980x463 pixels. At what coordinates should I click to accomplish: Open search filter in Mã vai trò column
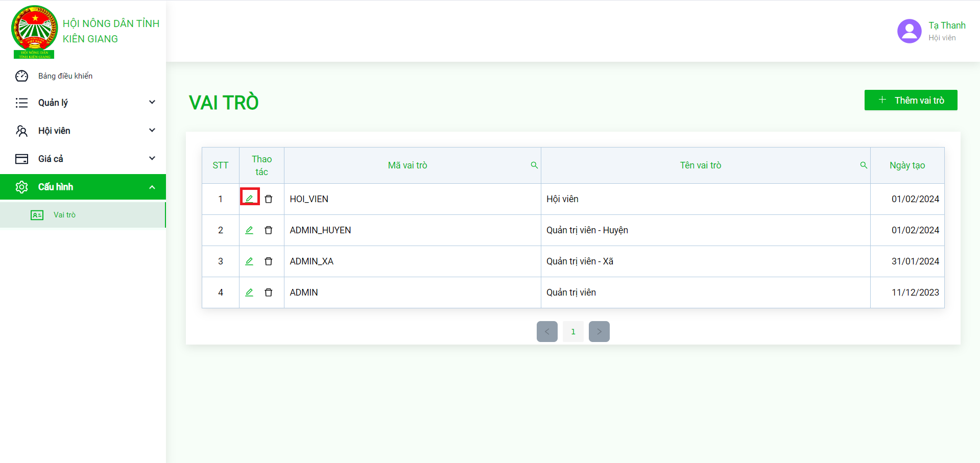tap(534, 165)
